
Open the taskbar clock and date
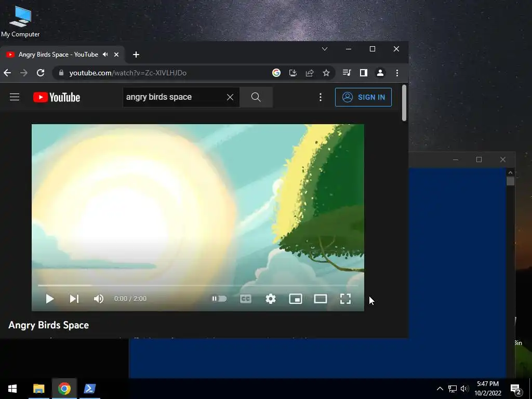(x=488, y=389)
